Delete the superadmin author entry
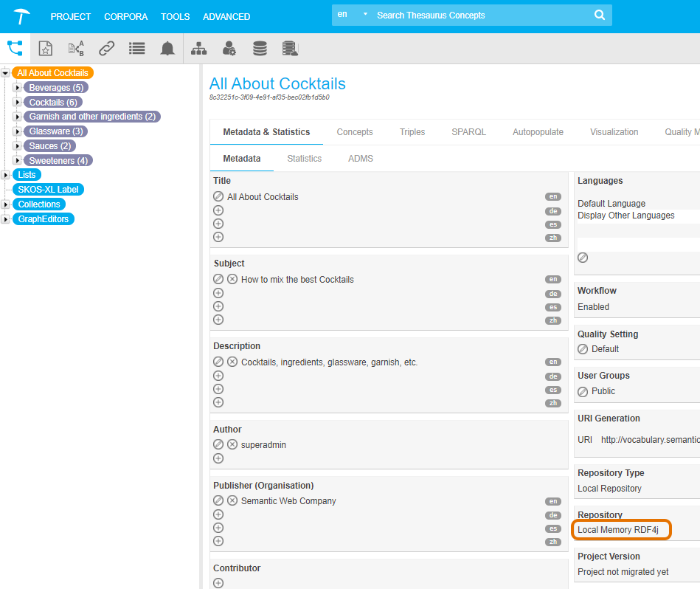The image size is (700, 589). coord(232,445)
